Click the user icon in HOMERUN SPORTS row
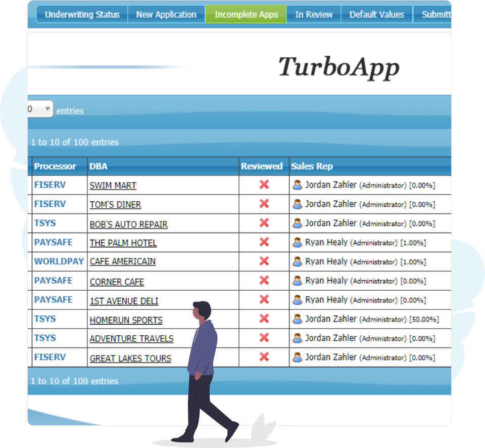The height and width of the screenshot is (448, 485). click(x=297, y=319)
